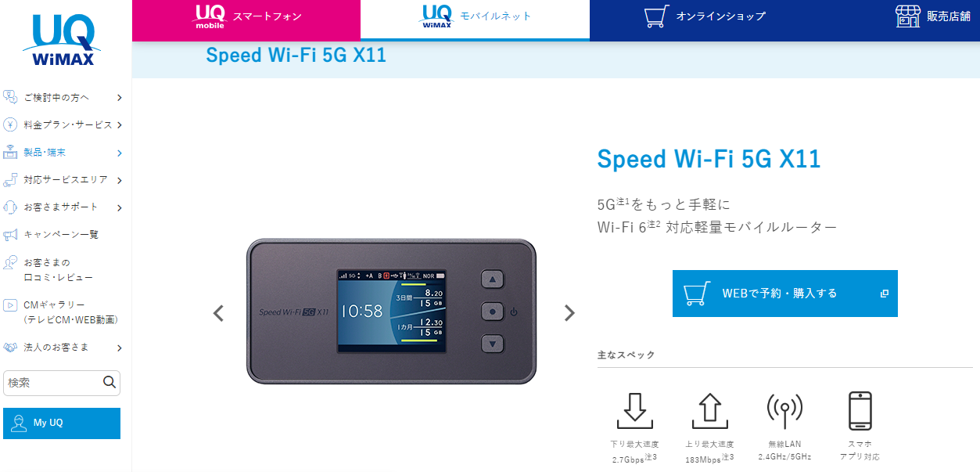Expand the 料金プラン・サービス menu
Screen dimensions: 980x472
[x=63, y=125]
